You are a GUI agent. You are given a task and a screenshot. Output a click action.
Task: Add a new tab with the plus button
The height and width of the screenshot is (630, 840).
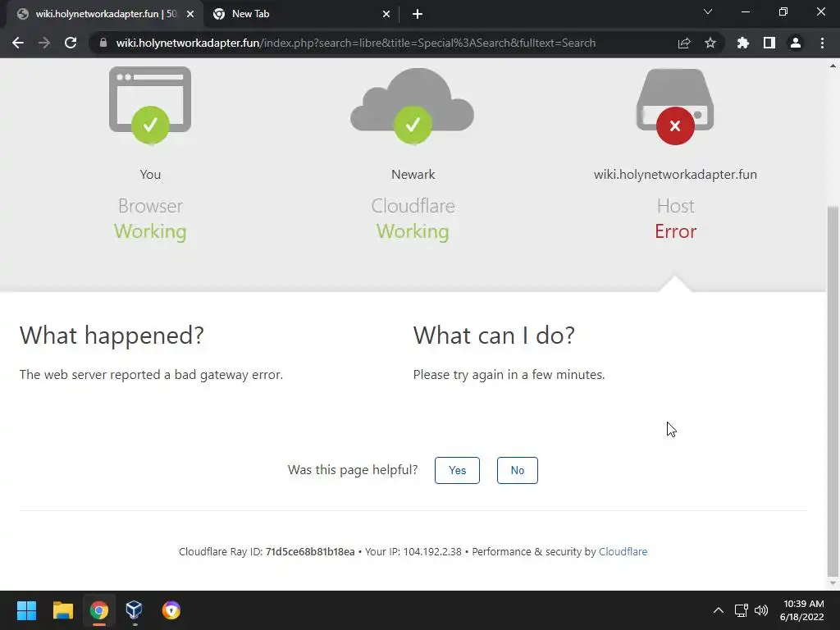coord(418,15)
